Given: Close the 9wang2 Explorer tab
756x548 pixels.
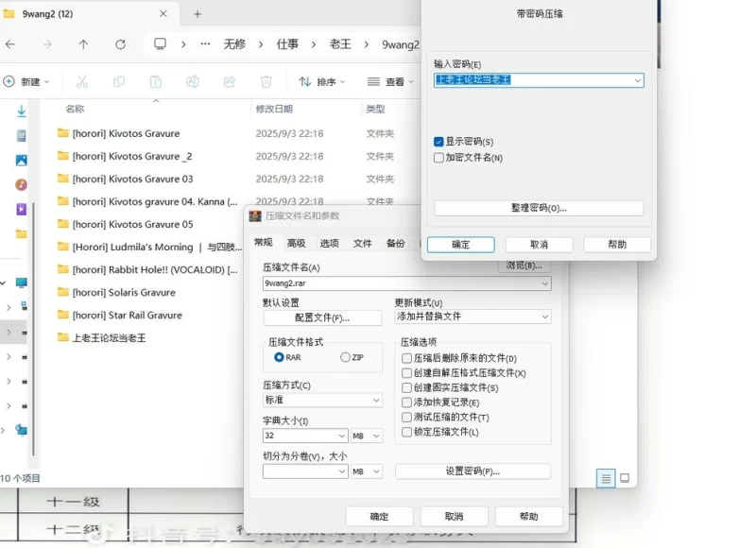Looking at the screenshot, I should coord(163,14).
